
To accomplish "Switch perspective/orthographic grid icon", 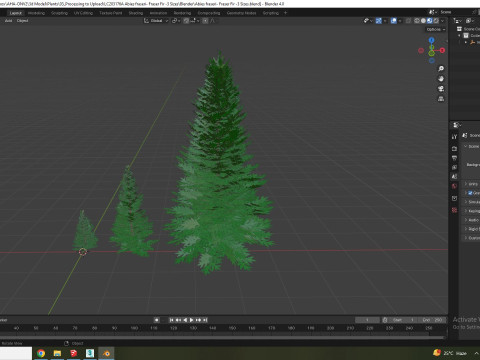I will [x=441, y=99].
